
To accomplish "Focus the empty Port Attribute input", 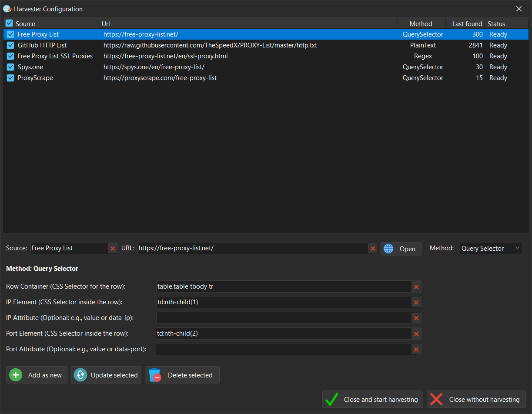I will [284, 349].
